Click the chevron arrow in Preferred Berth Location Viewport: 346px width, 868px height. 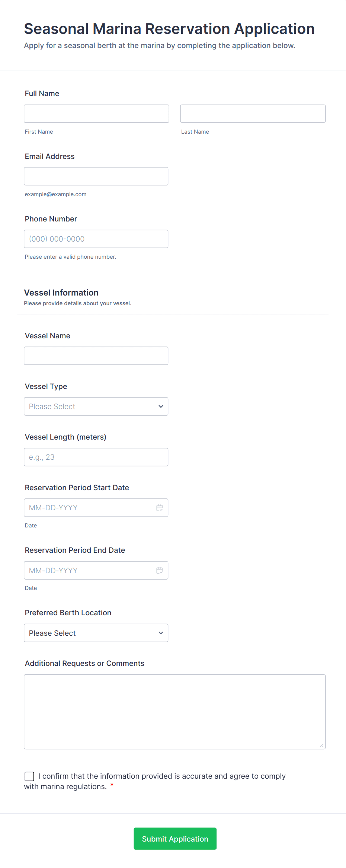point(161,633)
